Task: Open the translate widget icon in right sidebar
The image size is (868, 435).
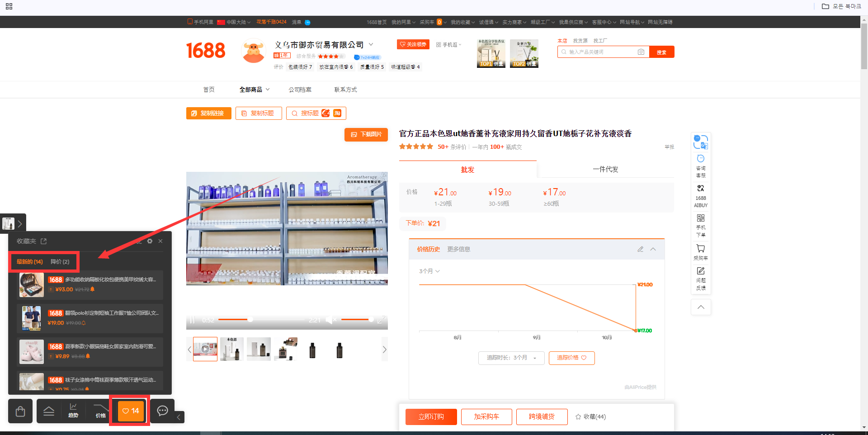Action: click(x=701, y=142)
